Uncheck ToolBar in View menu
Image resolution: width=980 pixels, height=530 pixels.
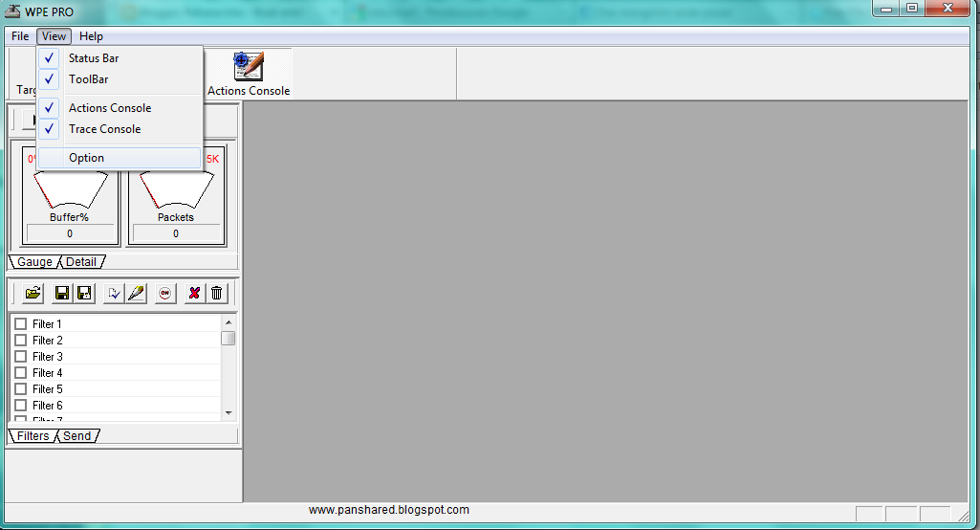pyautogui.click(x=120, y=79)
